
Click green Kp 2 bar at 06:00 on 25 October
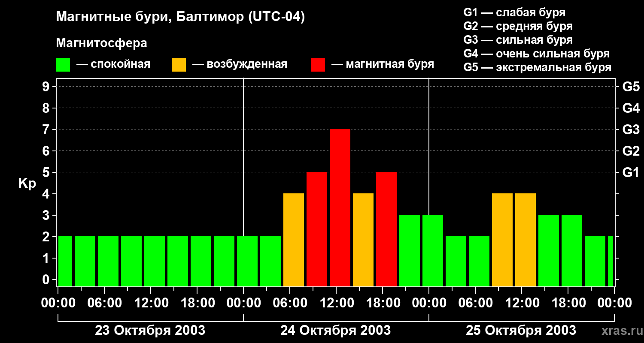(479, 262)
